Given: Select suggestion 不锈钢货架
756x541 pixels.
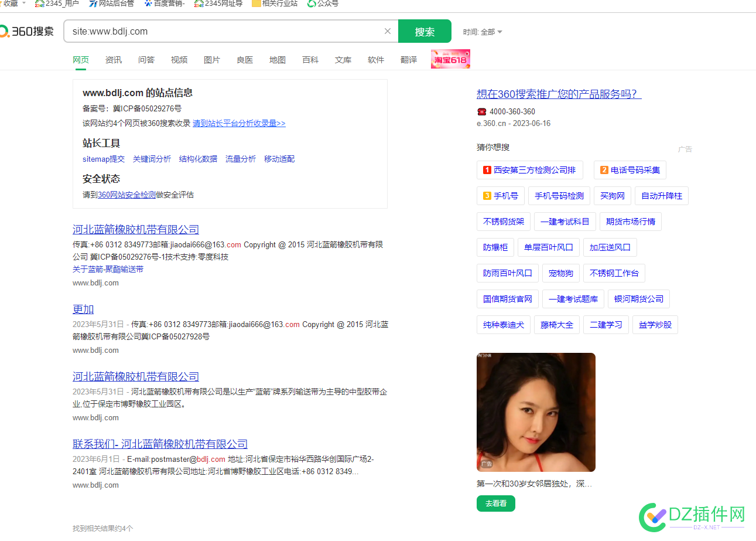Looking at the screenshot, I should [x=504, y=222].
